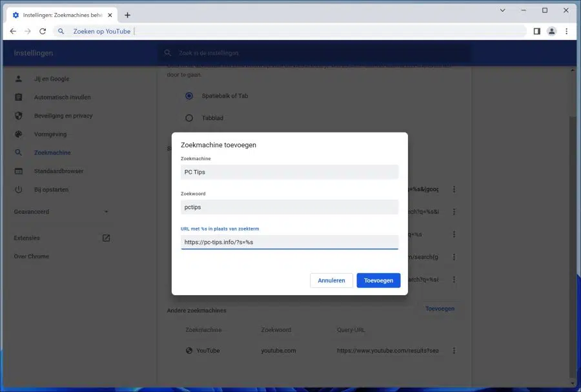Viewport: 581px width, 392px height.
Task: Open the three-dot menu for the YouTube row
Action: coord(454,351)
